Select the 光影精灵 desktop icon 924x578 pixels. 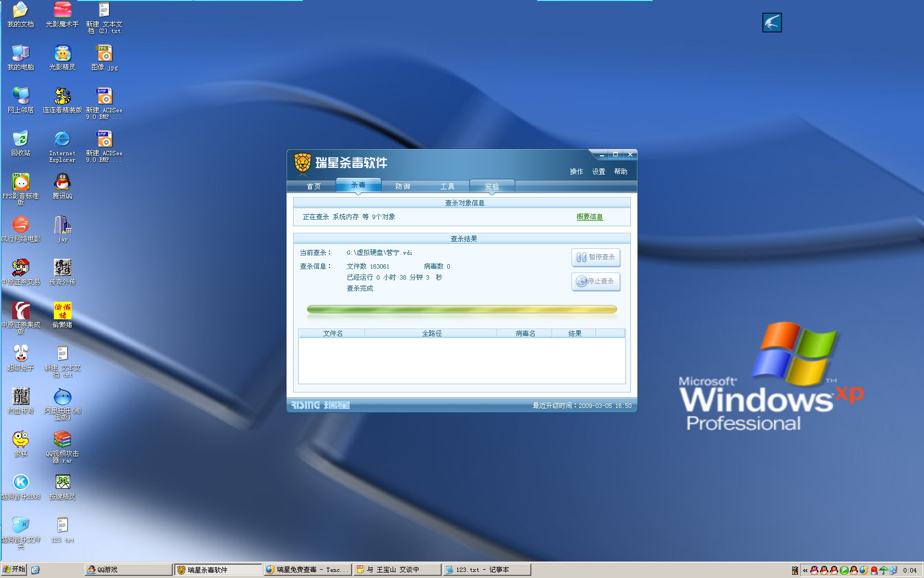[62, 57]
